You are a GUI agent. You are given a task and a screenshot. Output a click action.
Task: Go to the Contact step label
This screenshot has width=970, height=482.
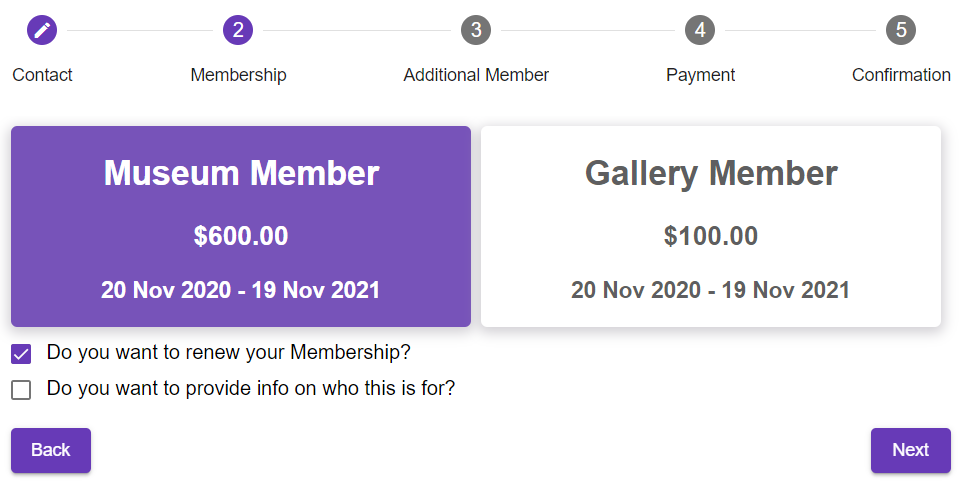click(x=42, y=75)
